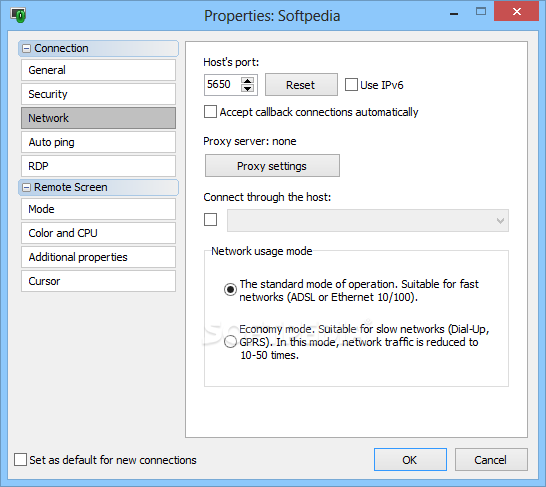Collapse the Remote Screen section
This screenshot has height=487, width=546.
26,188
